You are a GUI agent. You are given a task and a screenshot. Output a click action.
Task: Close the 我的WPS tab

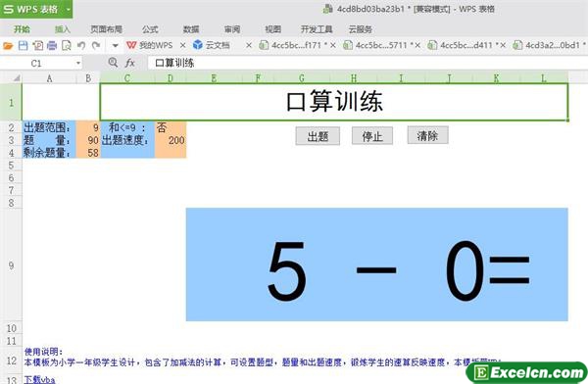pyautogui.click(x=182, y=45)
